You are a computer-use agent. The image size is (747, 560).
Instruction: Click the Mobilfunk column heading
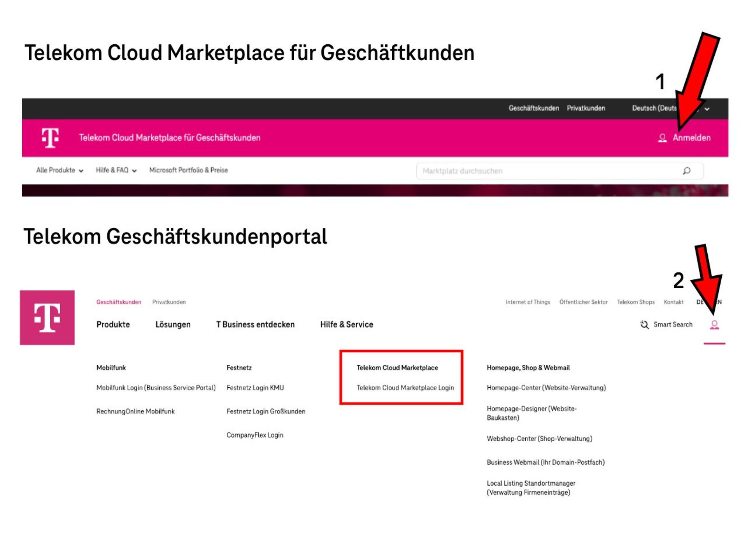[111, 367]
